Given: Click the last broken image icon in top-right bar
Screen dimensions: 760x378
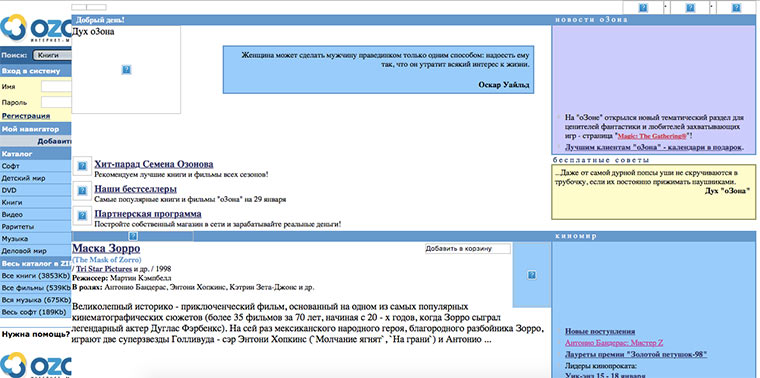Looking at the screenshot, I should (x=736, y=8).
